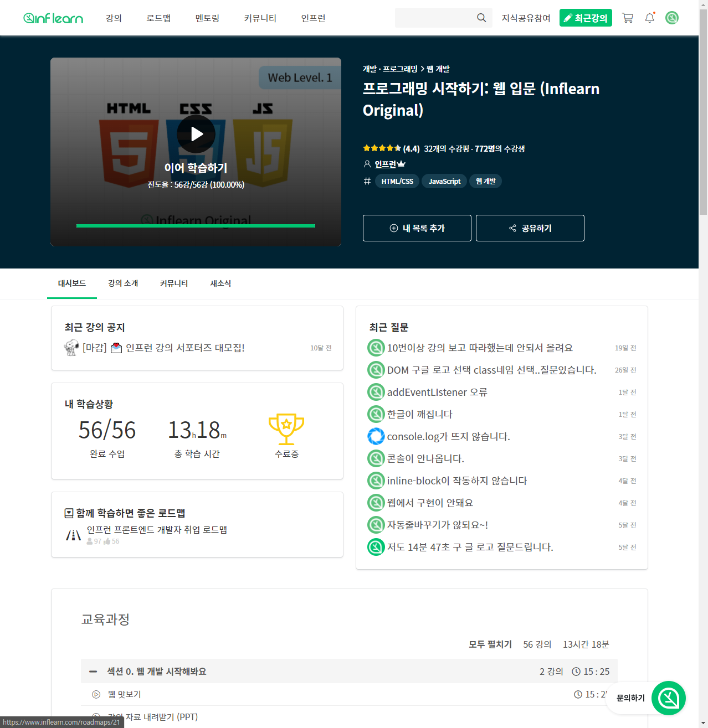Focus the header search field
This screenshot has width=708, height=728.
435,18
